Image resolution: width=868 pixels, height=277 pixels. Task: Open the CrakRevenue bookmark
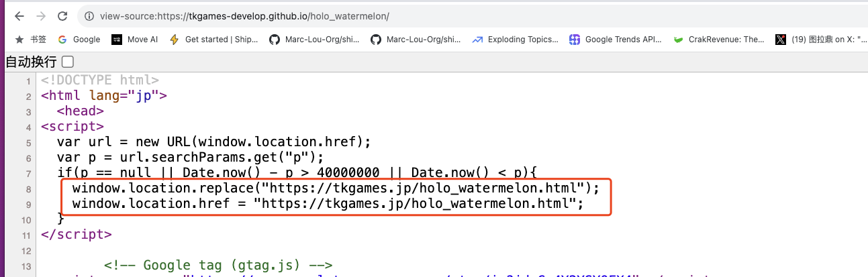click(x=719, y=40)
